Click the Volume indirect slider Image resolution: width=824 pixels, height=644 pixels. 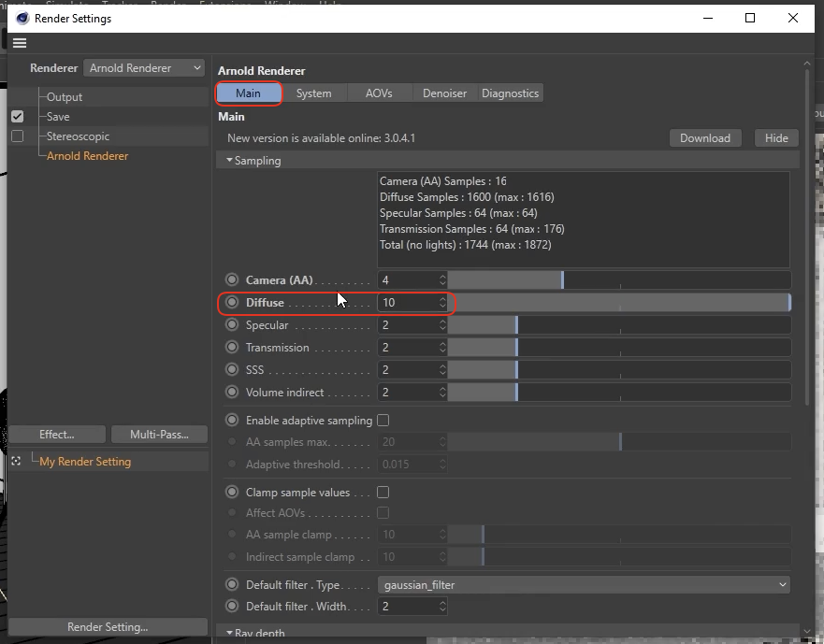pyautogui.click(x=619, y=393)
